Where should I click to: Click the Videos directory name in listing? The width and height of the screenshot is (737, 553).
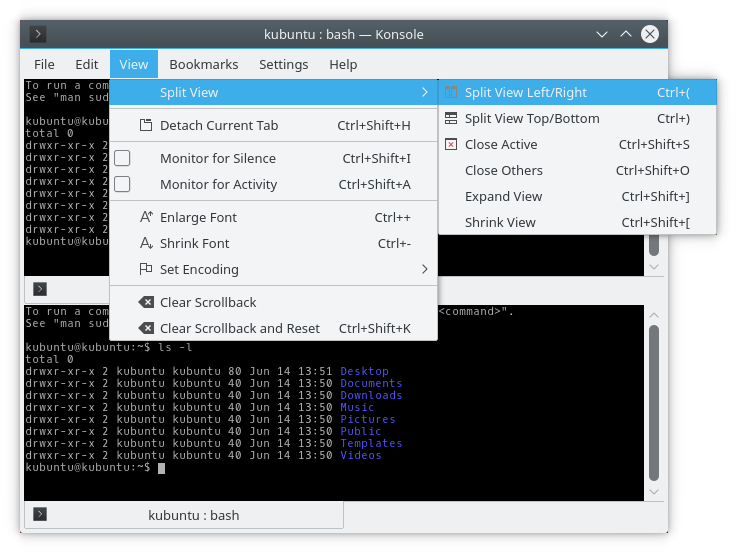point(361,455)
